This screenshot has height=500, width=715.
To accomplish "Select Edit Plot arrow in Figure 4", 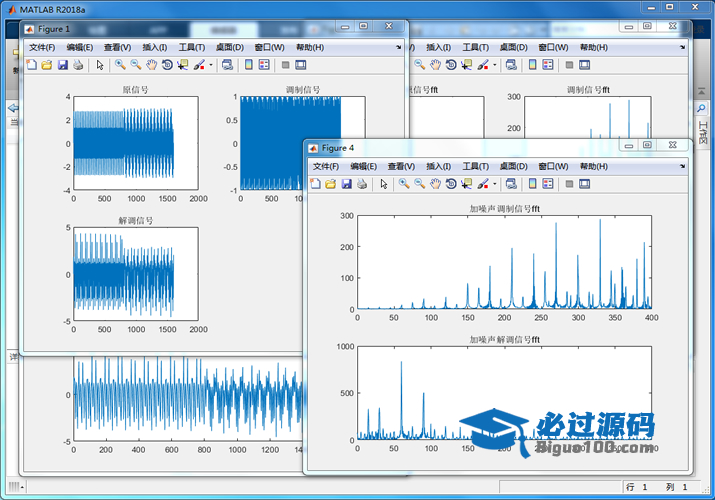I will [x=383, y=184].
